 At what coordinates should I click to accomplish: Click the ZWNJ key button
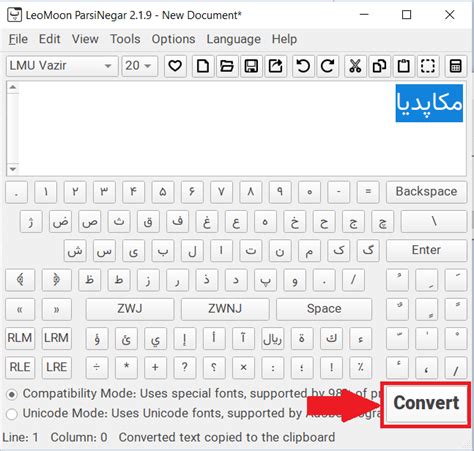pos(225,309)
